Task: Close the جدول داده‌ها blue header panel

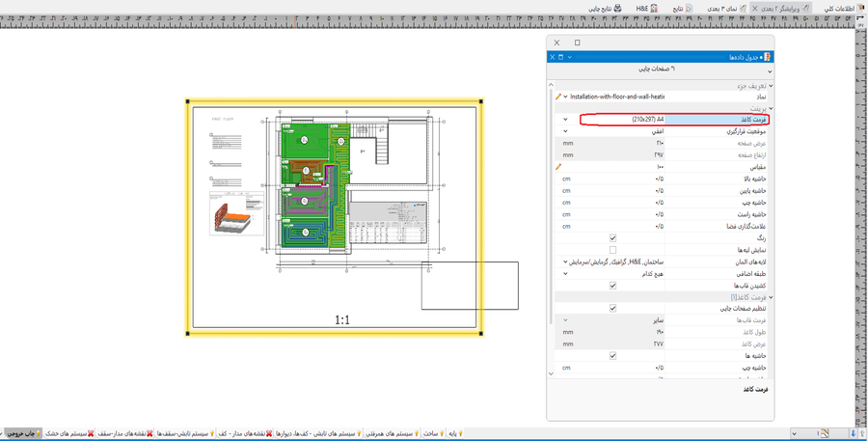Action: point(553,57)
